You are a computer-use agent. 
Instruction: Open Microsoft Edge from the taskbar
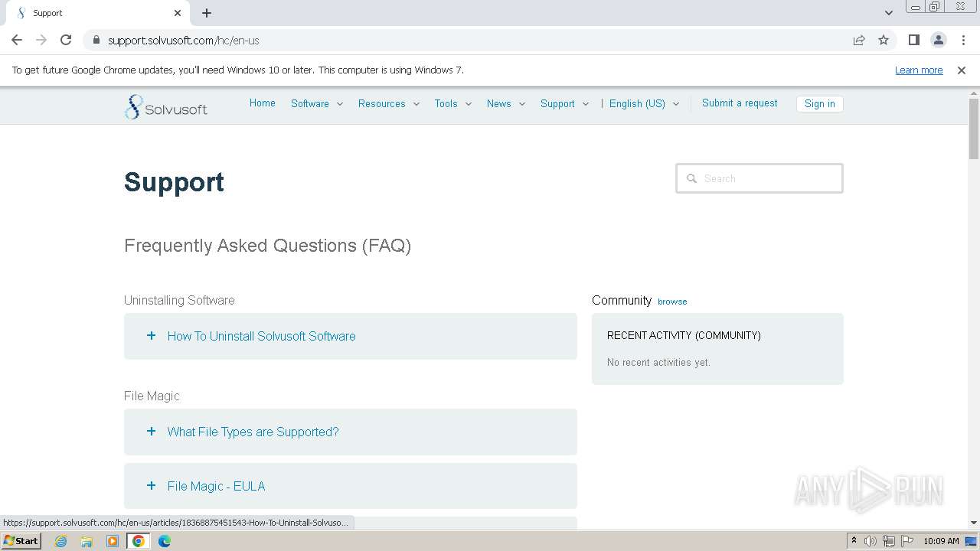[x=165, y=541]
